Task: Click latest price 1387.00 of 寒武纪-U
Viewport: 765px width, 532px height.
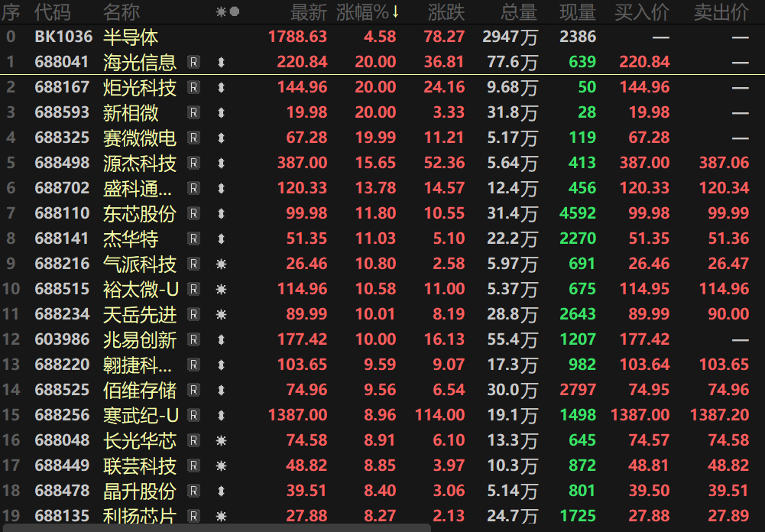Action: [x=297, y=415]
